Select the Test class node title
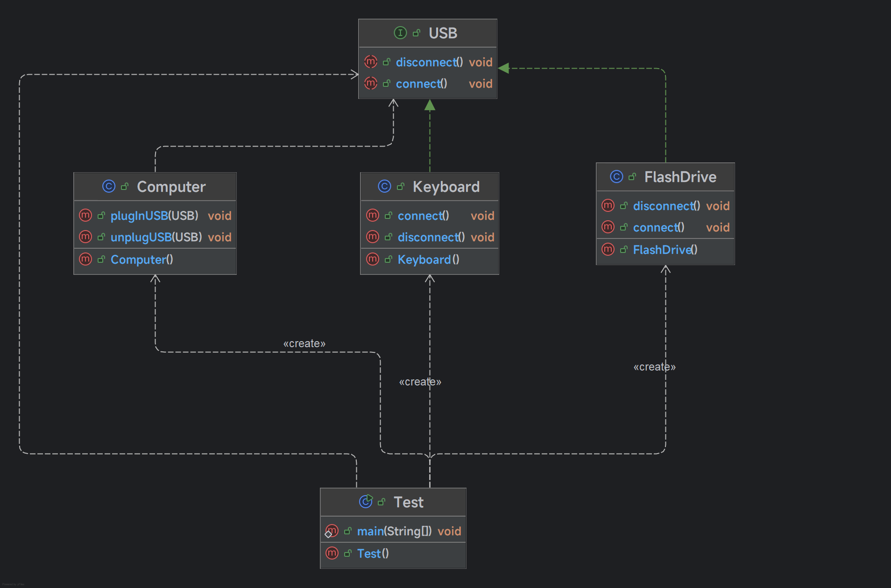This screenshot has height=588, width=891. tap(408, 502)
